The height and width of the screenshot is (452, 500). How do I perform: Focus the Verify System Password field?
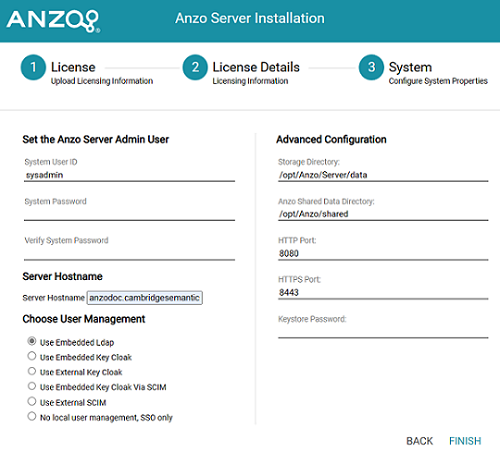pyautogui.click(x=129, y=253)
